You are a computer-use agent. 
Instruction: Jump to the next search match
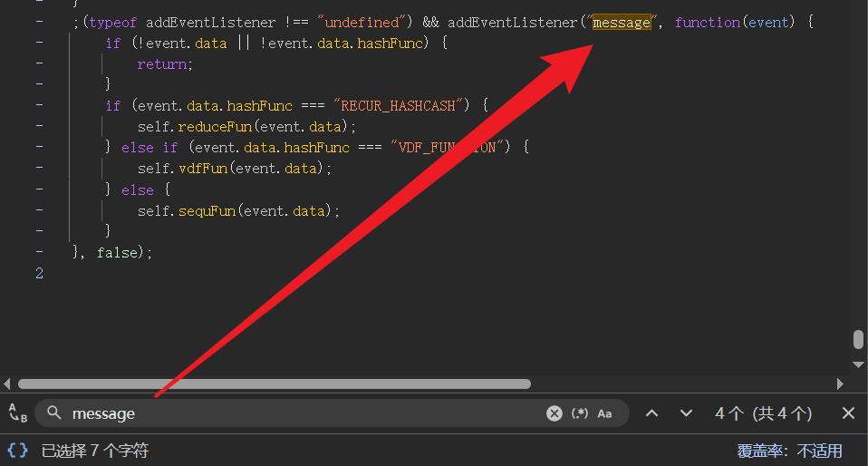click(686, 413)
